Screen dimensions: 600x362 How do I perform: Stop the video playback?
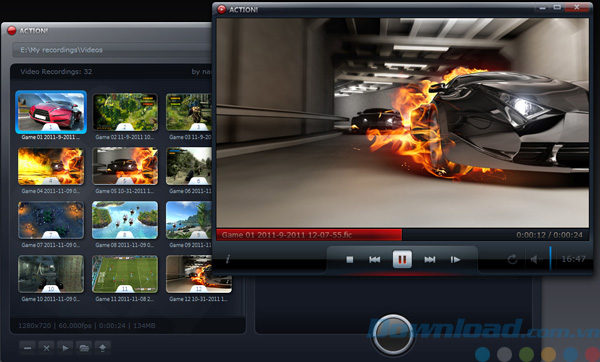349,259
